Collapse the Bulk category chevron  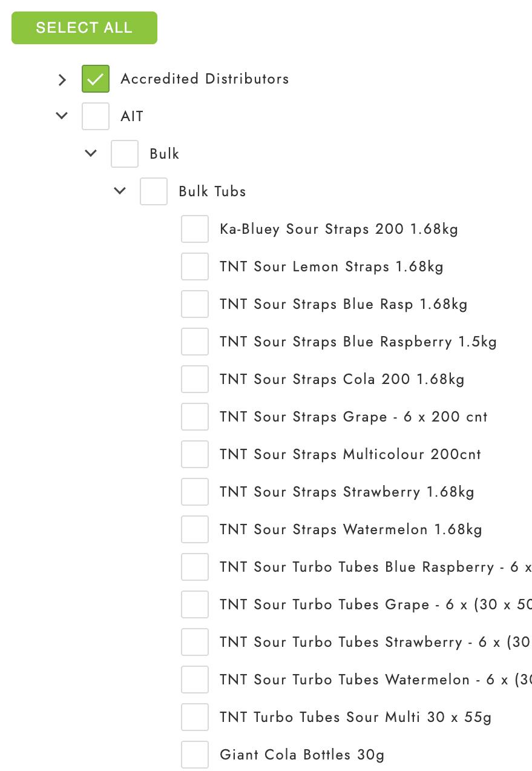[x=91, y=153]
